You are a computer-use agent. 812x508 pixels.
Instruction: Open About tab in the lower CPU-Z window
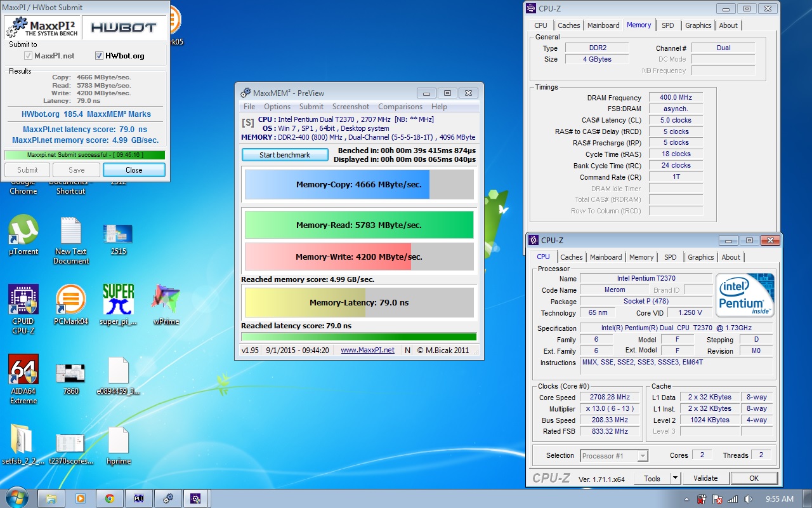731,257
